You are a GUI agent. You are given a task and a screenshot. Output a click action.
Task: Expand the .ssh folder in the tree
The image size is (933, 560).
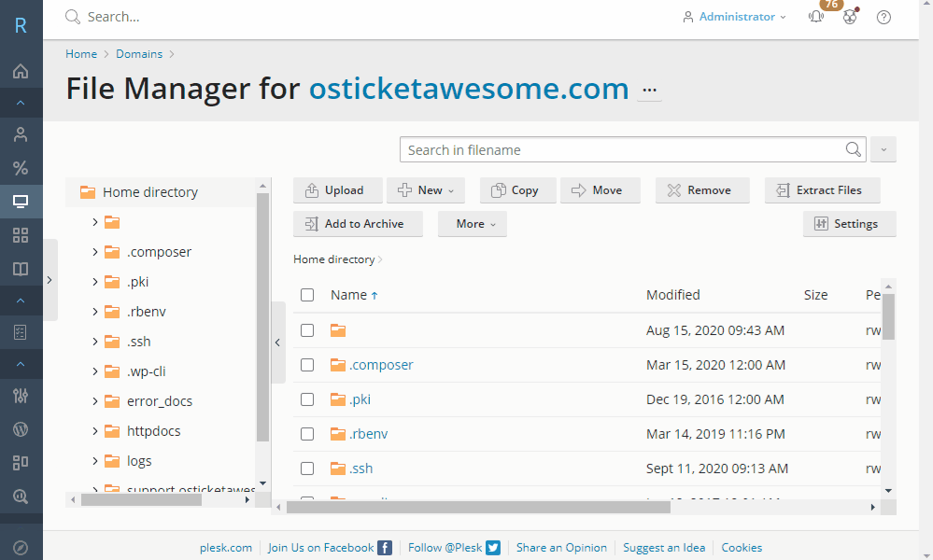[95, 342]
